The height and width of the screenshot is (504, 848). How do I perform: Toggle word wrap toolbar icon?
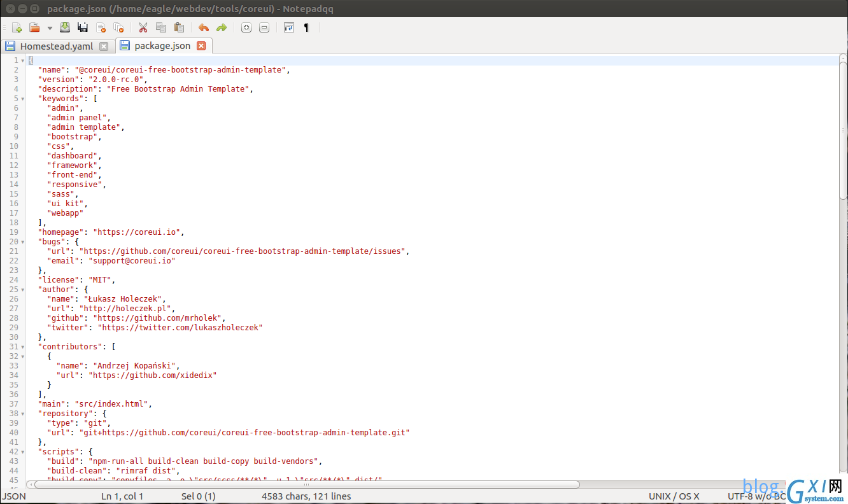pyautogui.click(x=289, y=27)
